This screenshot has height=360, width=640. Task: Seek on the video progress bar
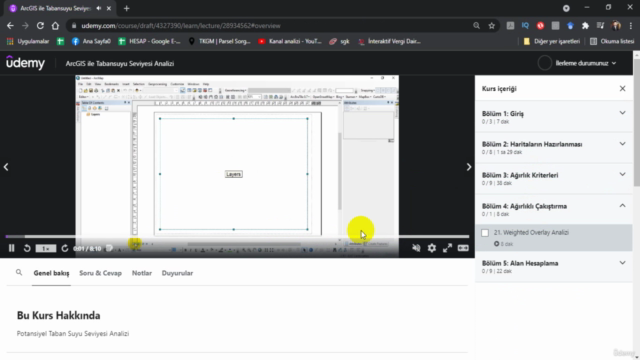point(237,236)
